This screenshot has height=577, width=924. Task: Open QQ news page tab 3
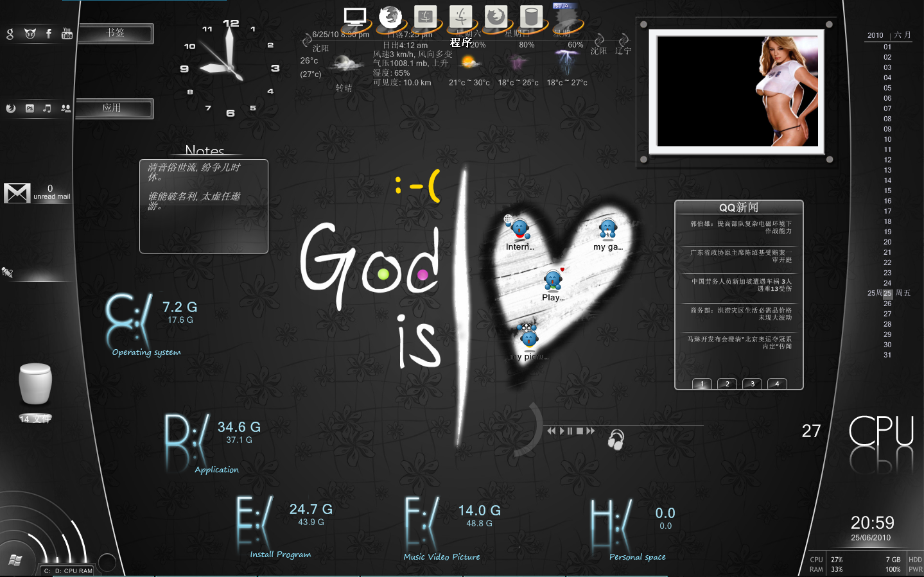752,384
